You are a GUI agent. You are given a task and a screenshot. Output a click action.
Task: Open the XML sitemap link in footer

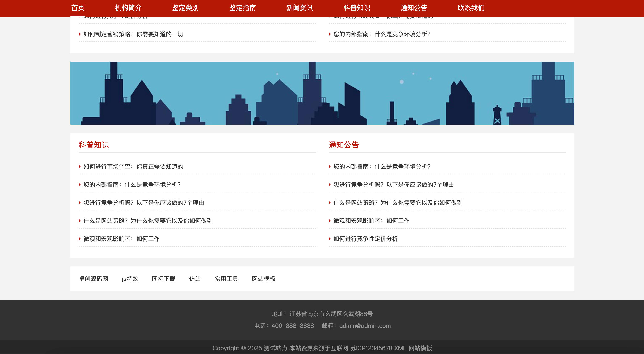point(400,348)
